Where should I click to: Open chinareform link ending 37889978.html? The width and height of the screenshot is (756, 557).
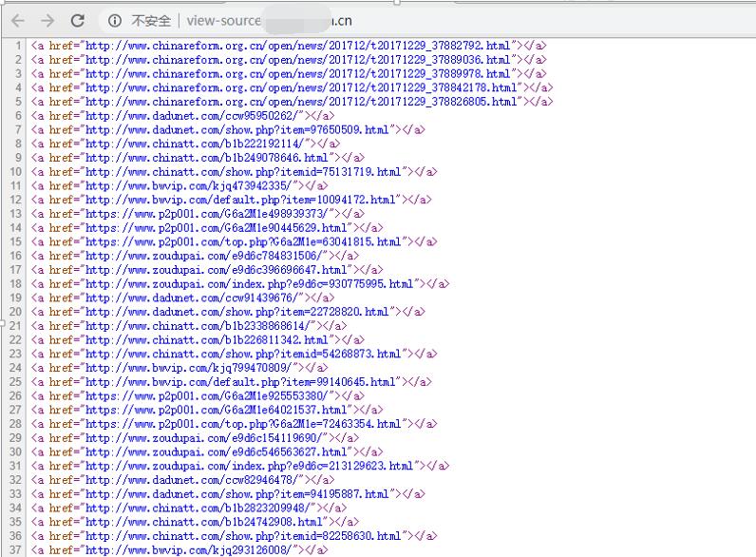(x=297, y=74)
